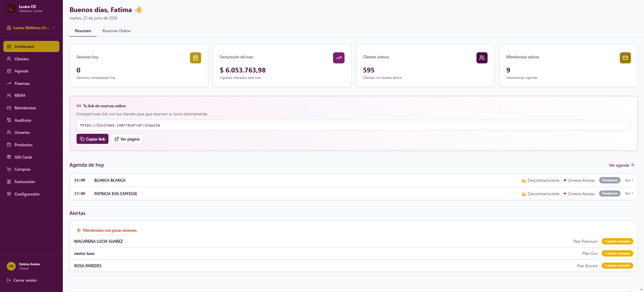The width and height of the screenshot is (644, 292).
Task: Select MACARENA LUCIA SUAREZ alert row
Action: point(353,242)
